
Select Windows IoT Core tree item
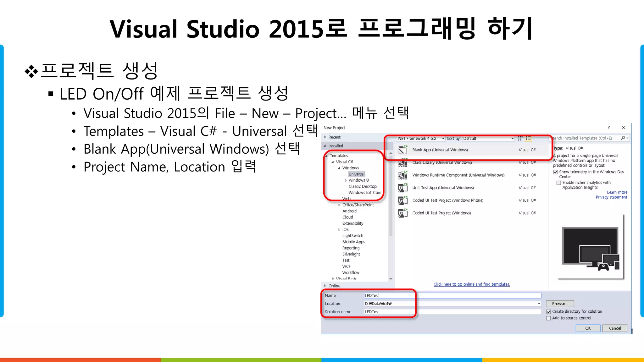coord(365,193)
